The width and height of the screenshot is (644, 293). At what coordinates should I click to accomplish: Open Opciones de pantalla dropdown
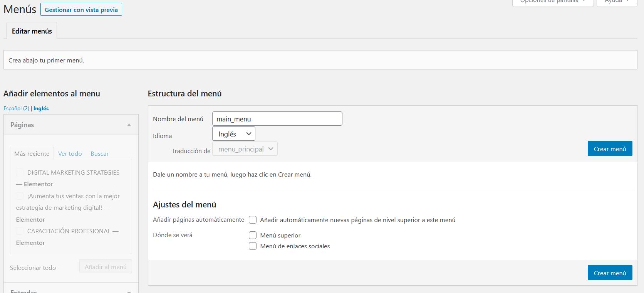point(552,2)
